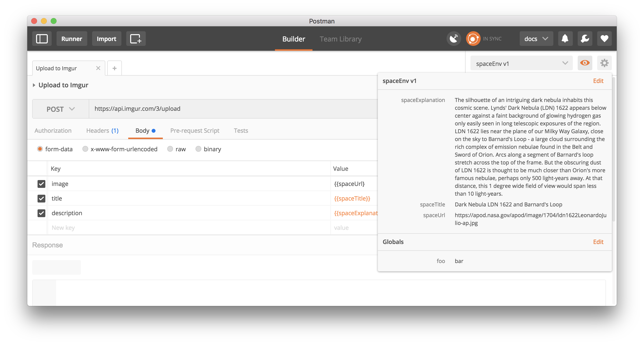
Task: Edit the Globals variables
Action: [598, 242]
